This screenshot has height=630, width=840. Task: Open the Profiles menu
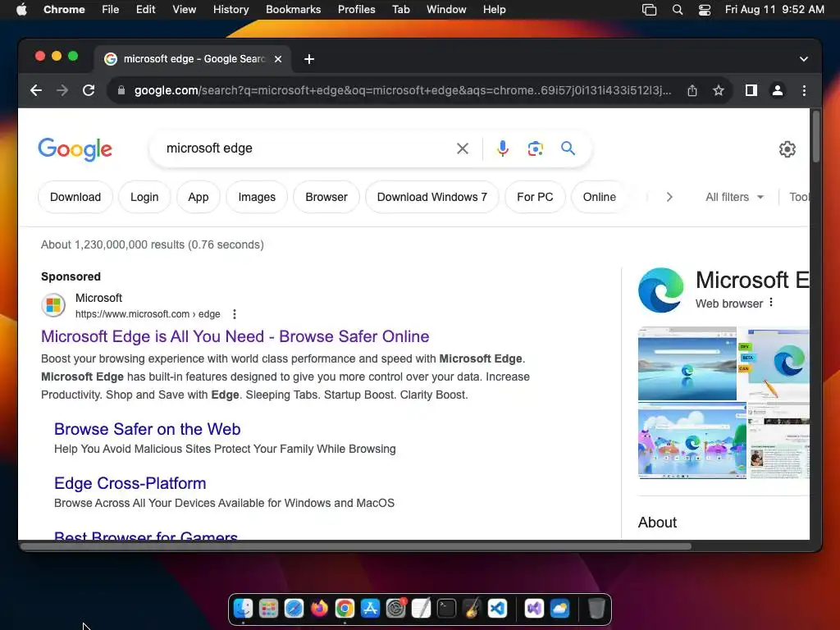356,9
